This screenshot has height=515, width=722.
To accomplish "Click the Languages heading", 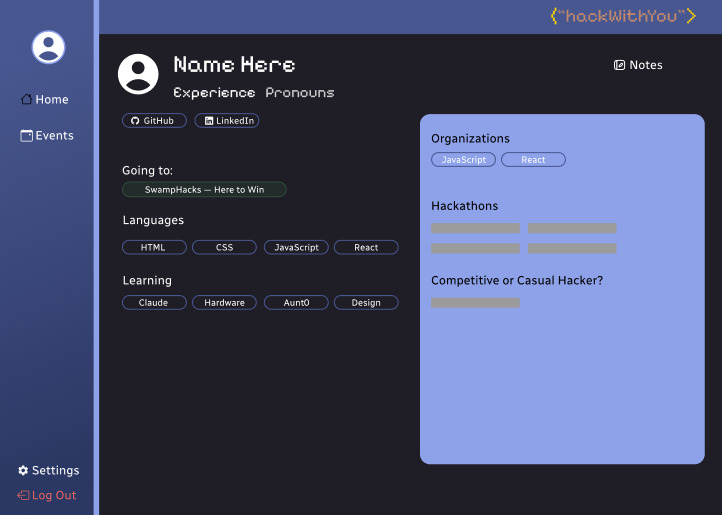I will click(153, 221).
